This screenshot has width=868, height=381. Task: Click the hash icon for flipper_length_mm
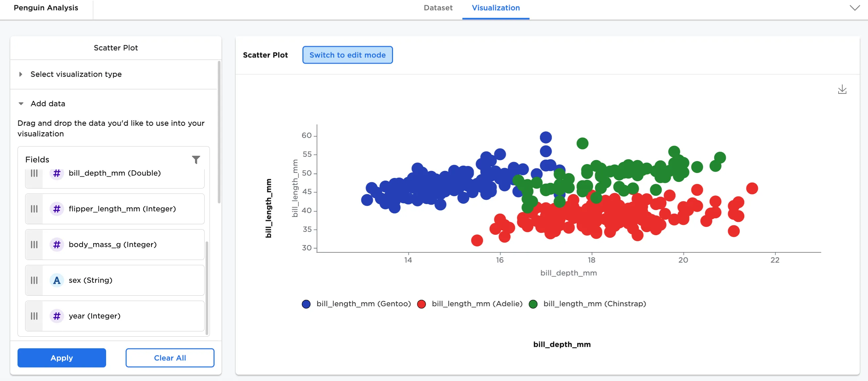tap(57, 209)
